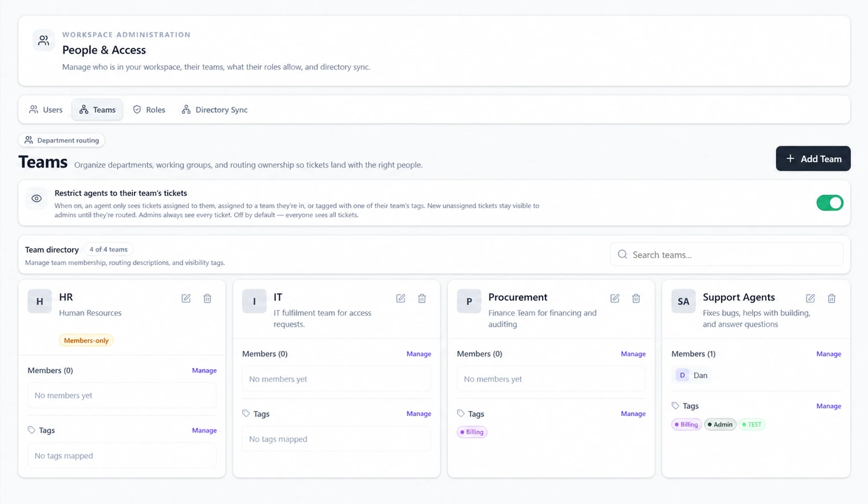Focus the Search teams field
This screenshot has width=868, height=504.
[726, 254]
